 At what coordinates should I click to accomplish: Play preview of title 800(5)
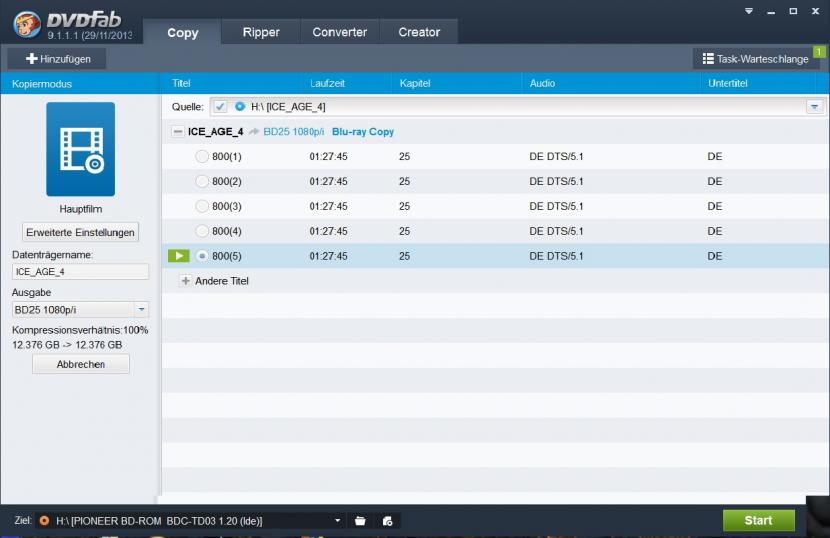pos(178,256)
